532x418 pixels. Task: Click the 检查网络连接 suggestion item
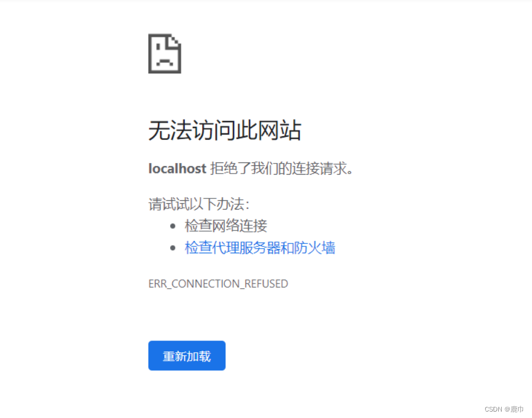[226, 226]
